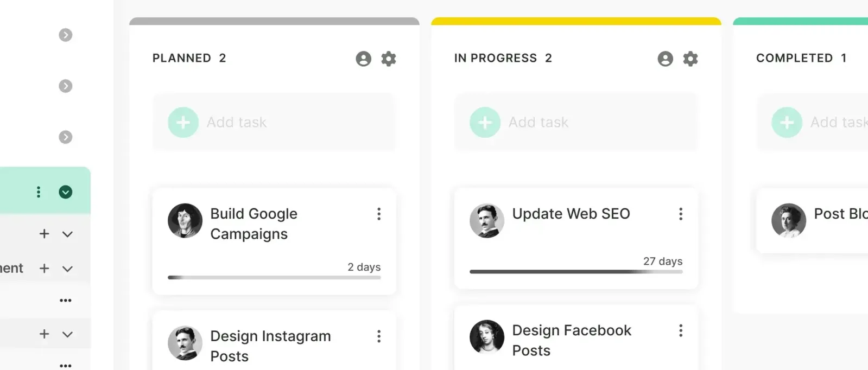This screenshot has width=868, height=370.
Task: Click Build Google Campaigns progress bar
Action: click(274, 278)
